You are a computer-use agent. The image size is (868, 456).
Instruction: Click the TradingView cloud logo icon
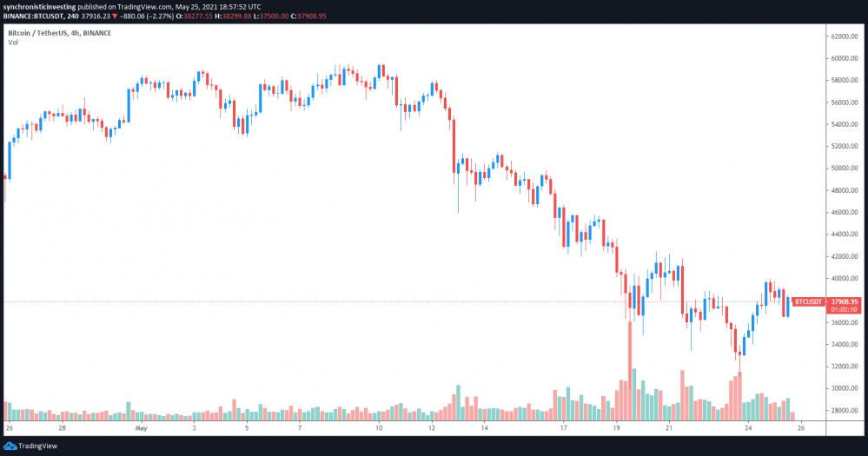pyautogui.click(x=11, y=446)
